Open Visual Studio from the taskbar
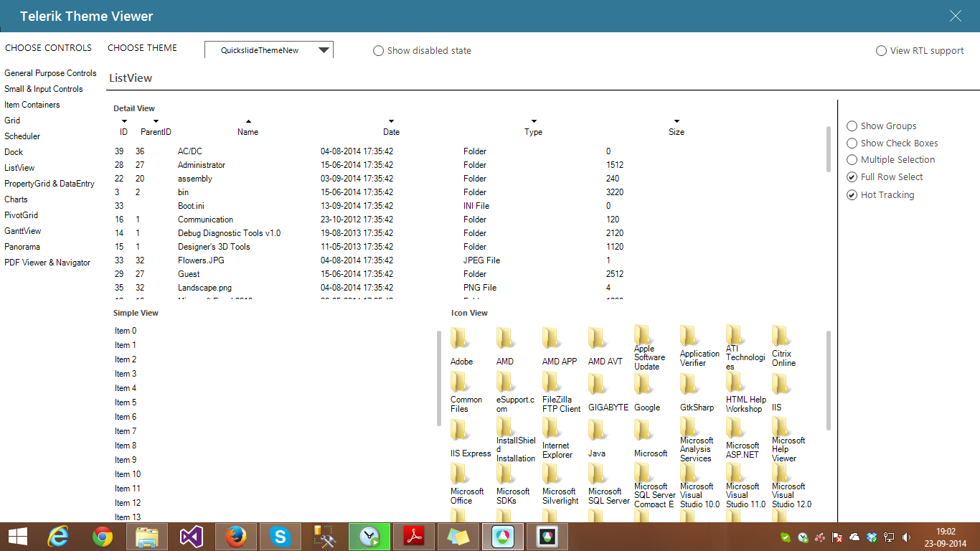Image resolution: width=980 pixels, height=551 pixels. (x=192, y=537)
